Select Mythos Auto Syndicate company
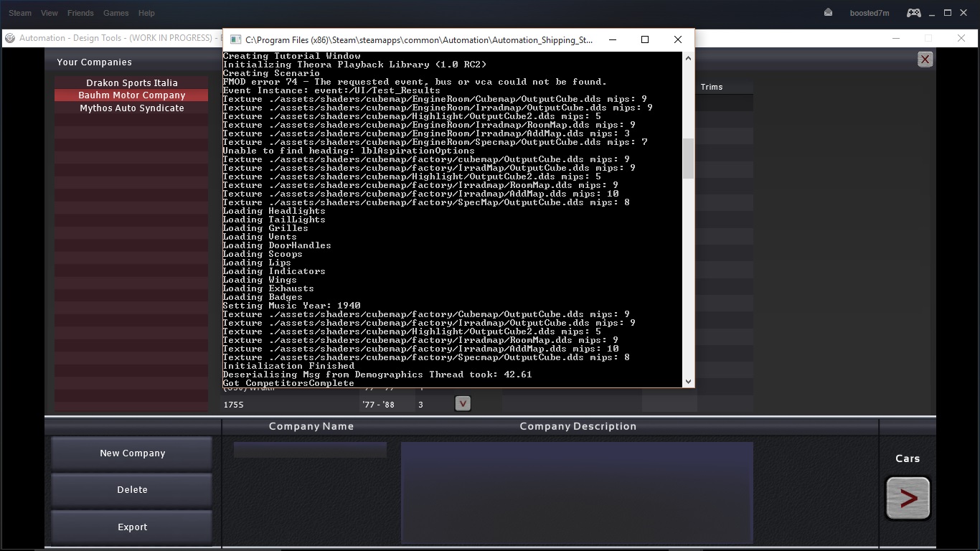Image resolution: width=980 pixels, height=551 pixels. (132, 108)
